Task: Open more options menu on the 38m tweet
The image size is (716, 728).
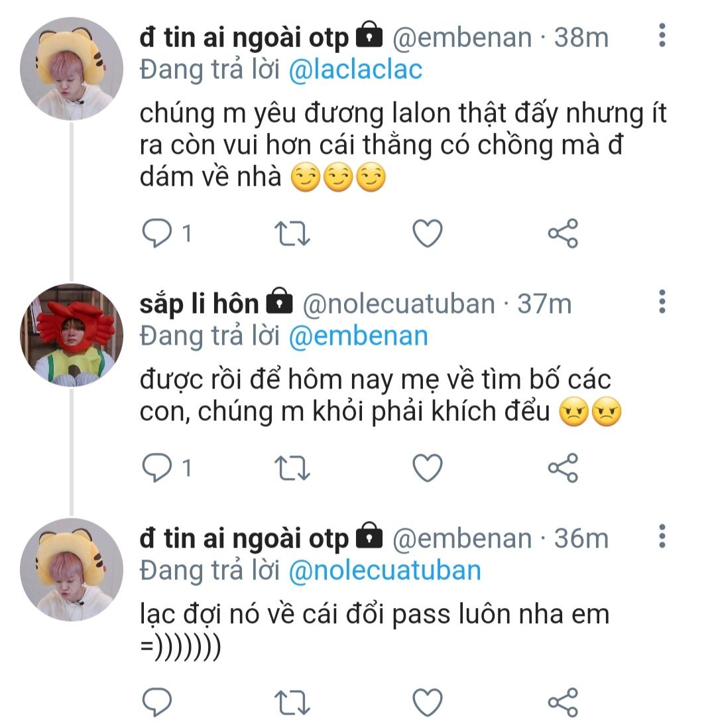Action: coord(661,35)
